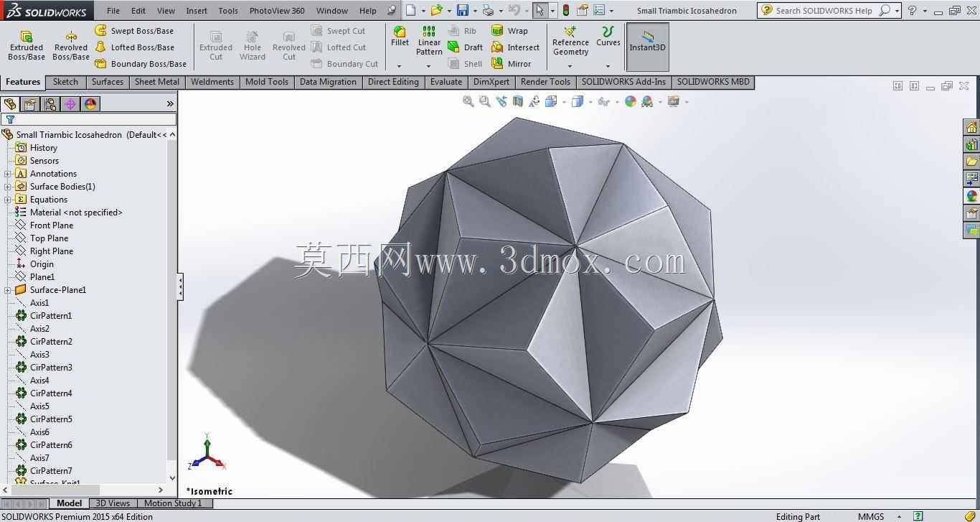Image resolution: width=980 pixels, height=522 pixels.
Task: Choose the Lofted Boss/Base tool
Action: tap(135, 47)
